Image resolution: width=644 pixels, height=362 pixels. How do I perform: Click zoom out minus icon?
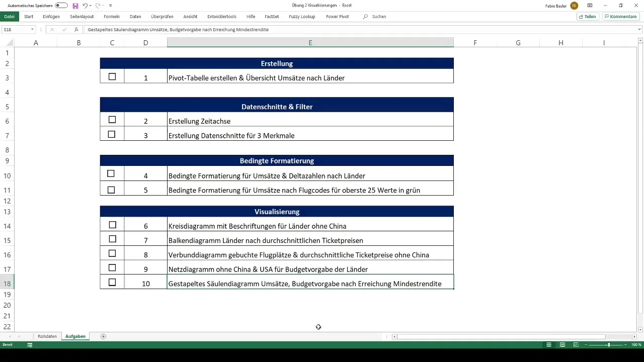click(x=586, y=345)
